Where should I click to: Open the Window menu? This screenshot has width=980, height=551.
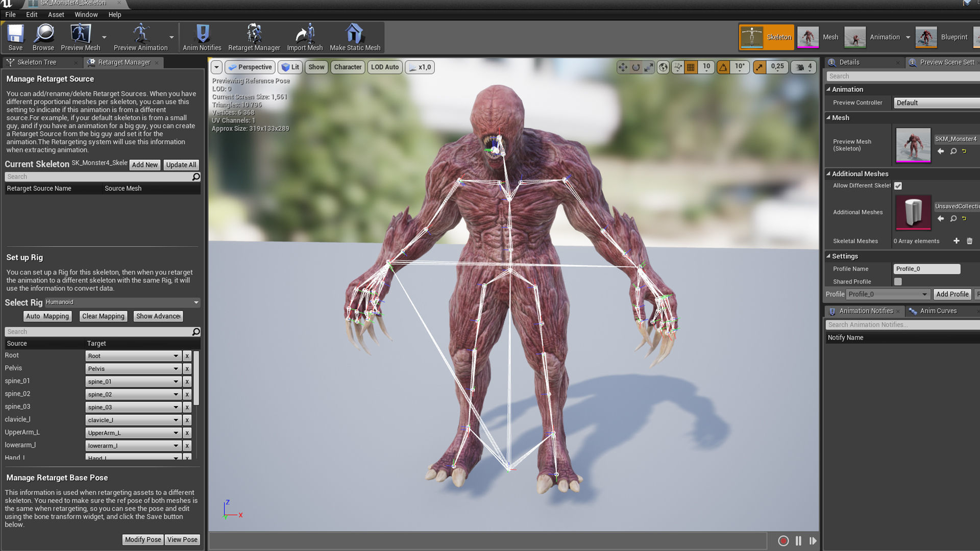point(86,14)
